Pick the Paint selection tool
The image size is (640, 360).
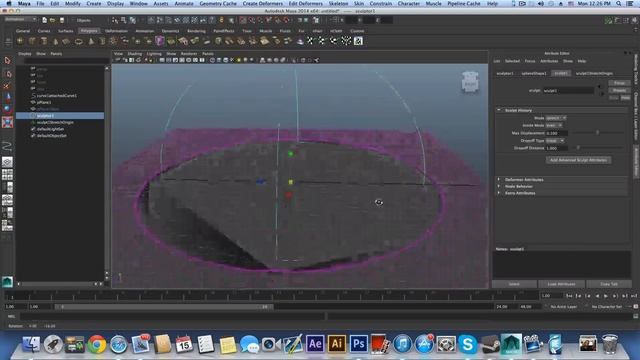(x=7, y=86)
